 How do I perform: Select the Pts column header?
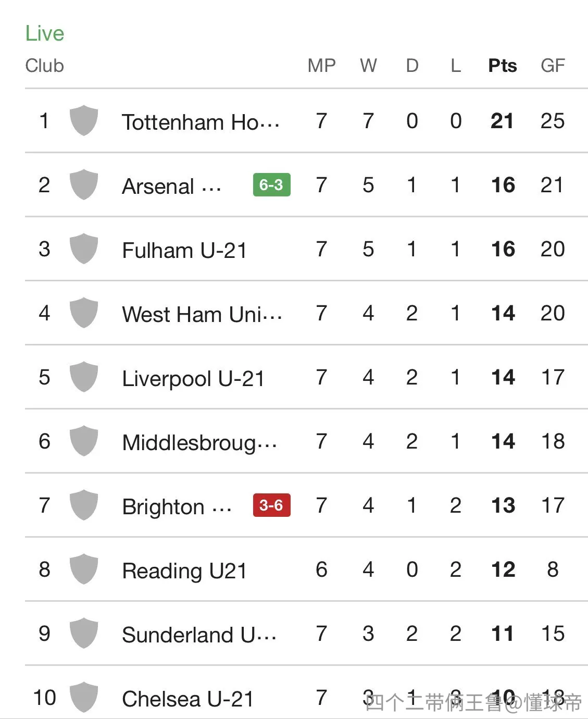click(503, 66)
